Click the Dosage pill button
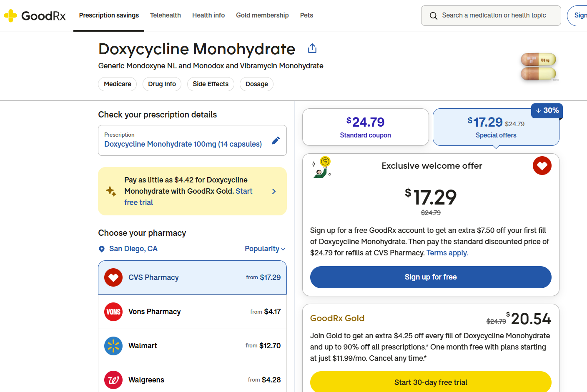The image size is (587, 392). click(257, 84)
